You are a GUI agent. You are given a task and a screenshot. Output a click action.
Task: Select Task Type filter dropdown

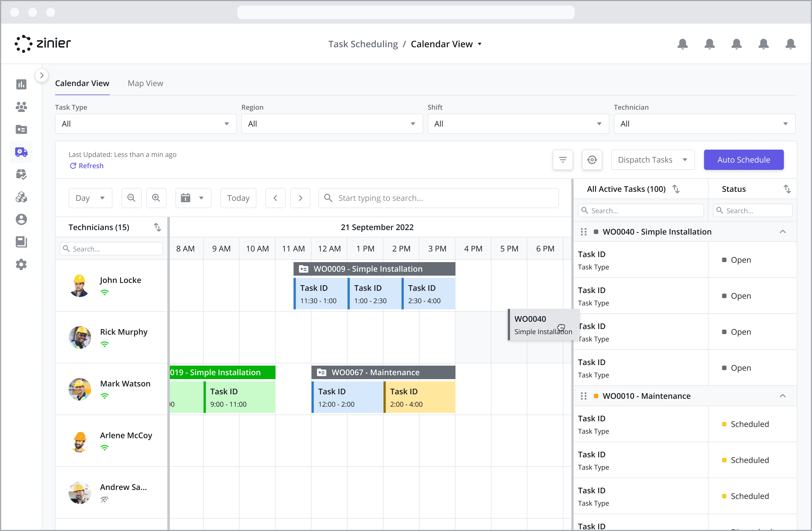pos(145,123)
